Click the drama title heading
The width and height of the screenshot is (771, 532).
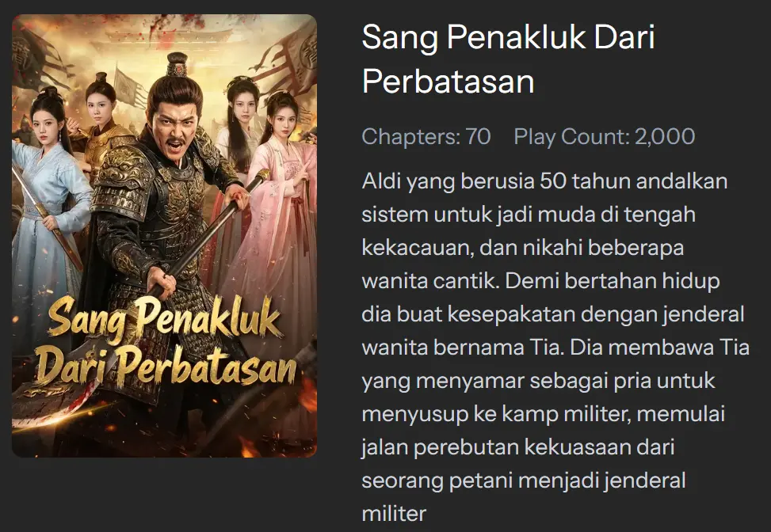point(509,59)
